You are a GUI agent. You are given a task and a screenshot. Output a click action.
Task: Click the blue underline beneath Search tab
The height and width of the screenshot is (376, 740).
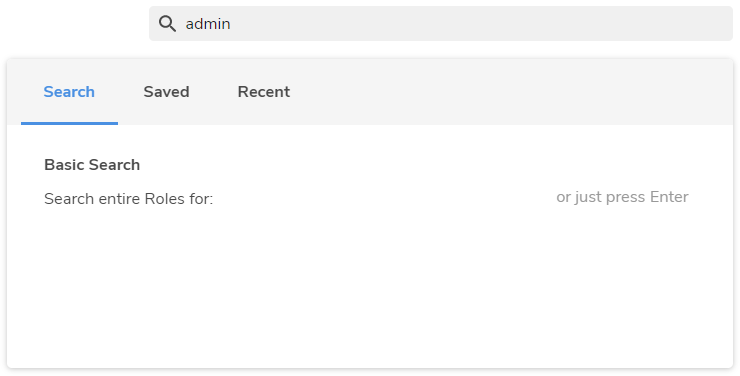tap(69, 124)
